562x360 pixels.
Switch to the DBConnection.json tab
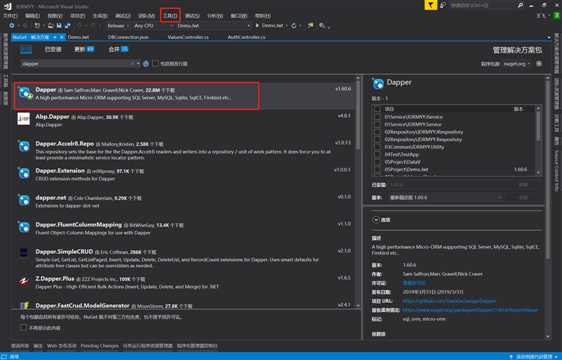128,37
